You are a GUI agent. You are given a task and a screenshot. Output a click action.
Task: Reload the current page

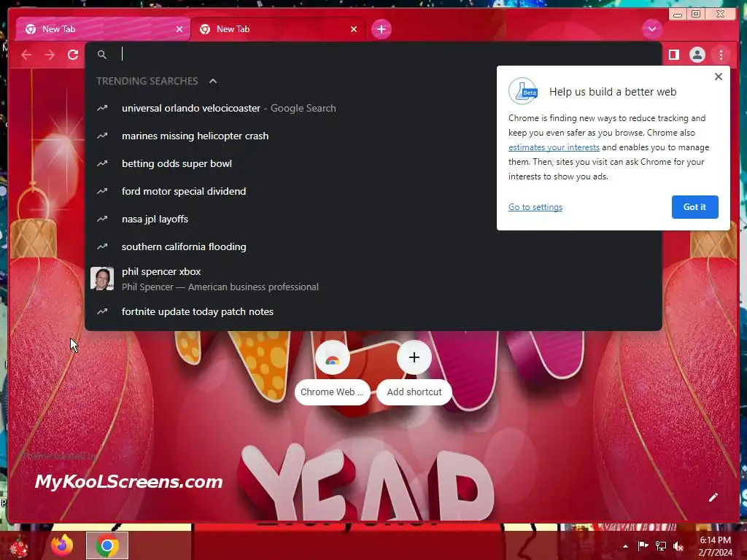[73, 55]
